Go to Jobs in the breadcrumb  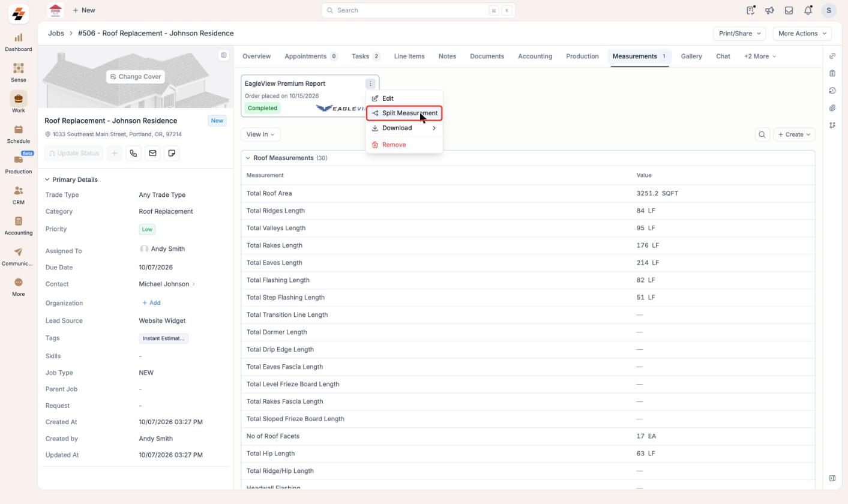tap(56, 34)
